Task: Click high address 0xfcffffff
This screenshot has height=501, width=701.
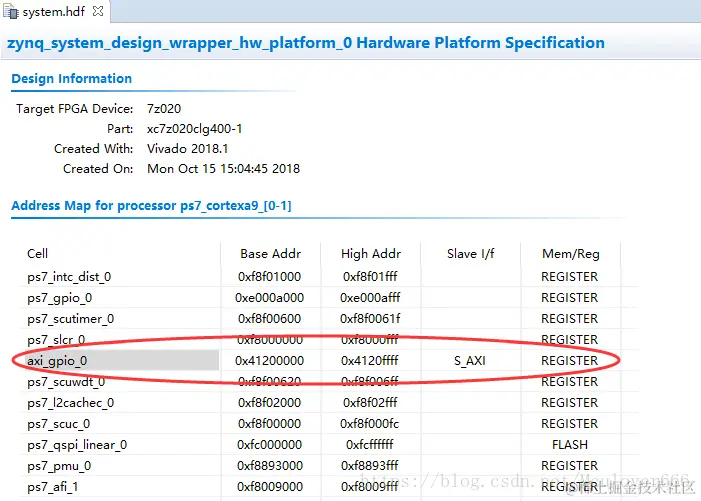Action: 370,445
